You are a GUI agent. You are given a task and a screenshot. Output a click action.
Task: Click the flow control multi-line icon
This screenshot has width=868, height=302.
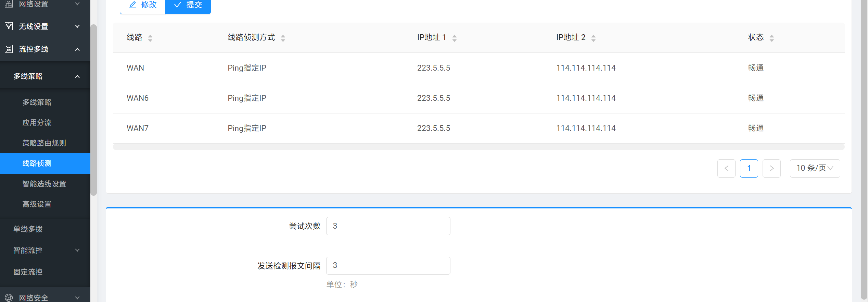click(x=9, y=49)
